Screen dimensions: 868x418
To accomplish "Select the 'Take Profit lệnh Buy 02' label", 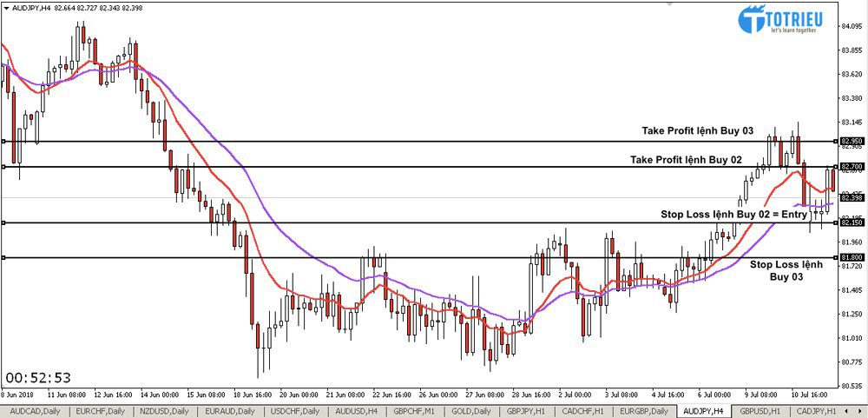I will click(686, 160).
